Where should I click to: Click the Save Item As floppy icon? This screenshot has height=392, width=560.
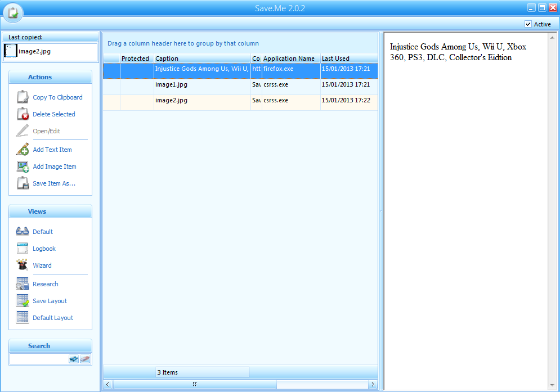pos(23,183)
